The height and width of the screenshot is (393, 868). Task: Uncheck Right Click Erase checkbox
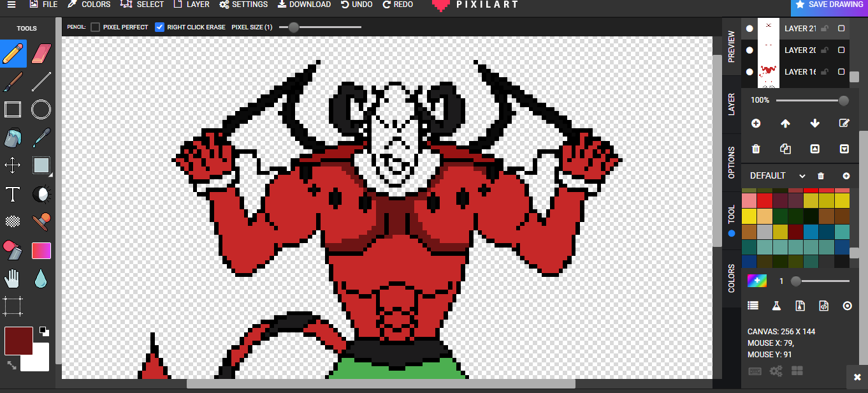(160, 27)
